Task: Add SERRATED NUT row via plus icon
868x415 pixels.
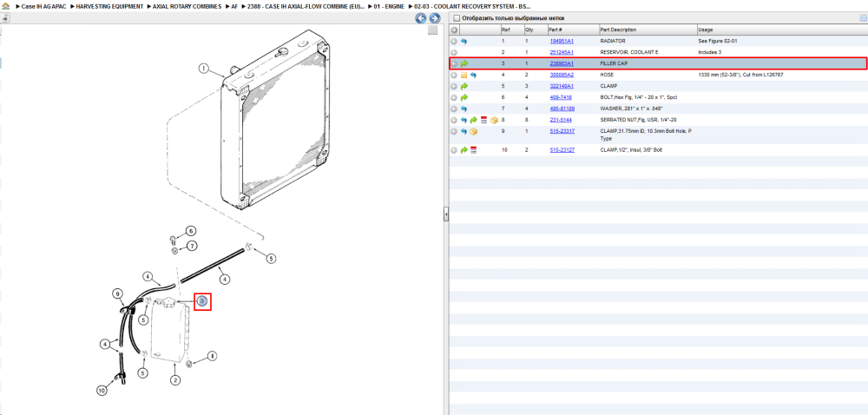Action: pos(454,120)
